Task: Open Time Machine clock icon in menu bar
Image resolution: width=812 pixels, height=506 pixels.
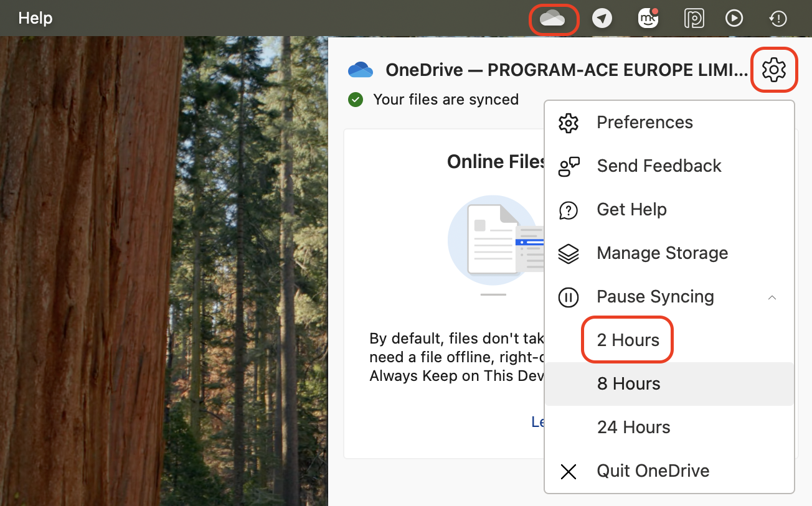Action: [778, 18]
